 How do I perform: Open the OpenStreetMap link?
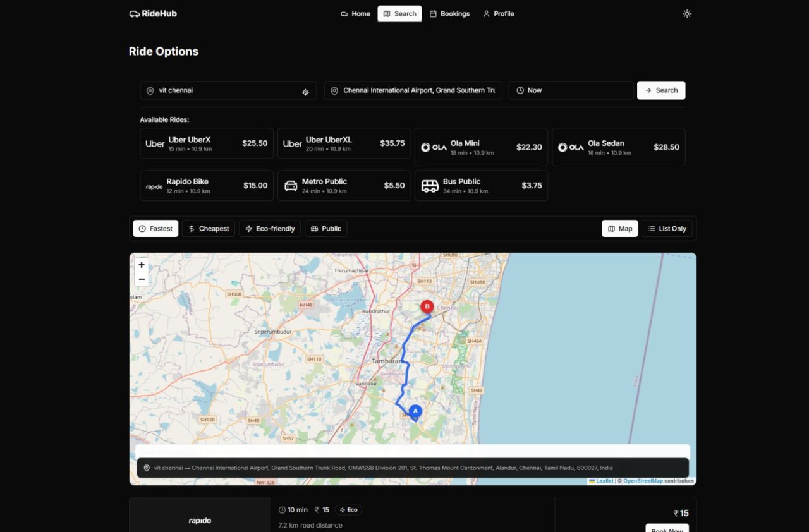[x=643, y=481]
